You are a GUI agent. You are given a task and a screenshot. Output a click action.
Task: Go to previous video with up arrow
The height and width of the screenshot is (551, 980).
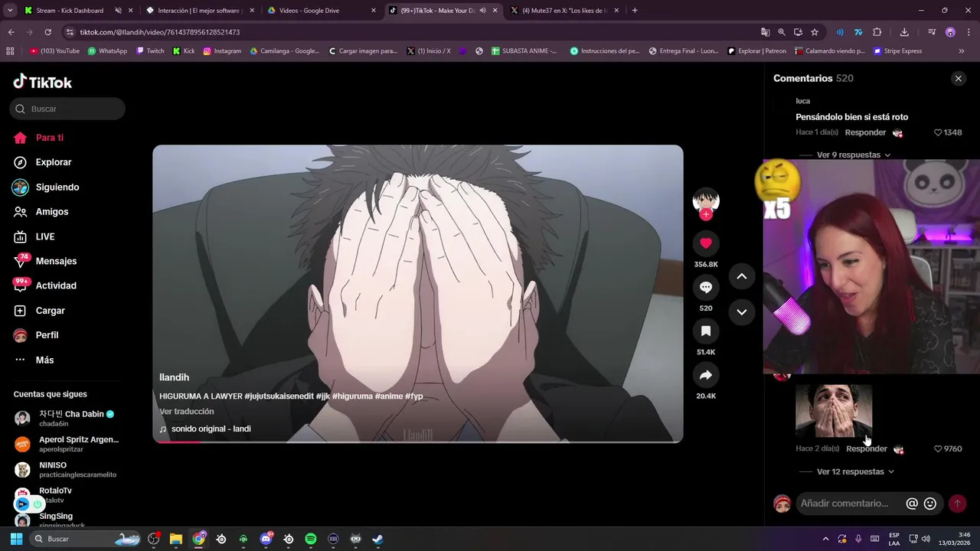741,276
